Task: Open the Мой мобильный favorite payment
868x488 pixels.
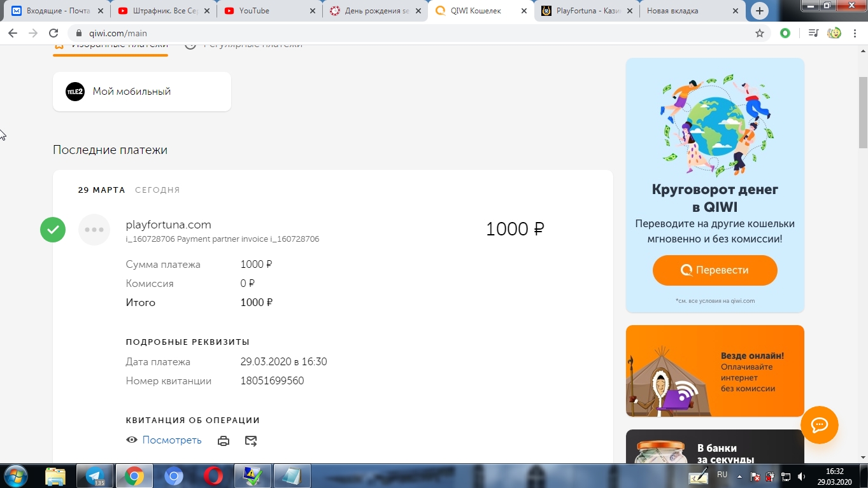Action: pos(142,92)
